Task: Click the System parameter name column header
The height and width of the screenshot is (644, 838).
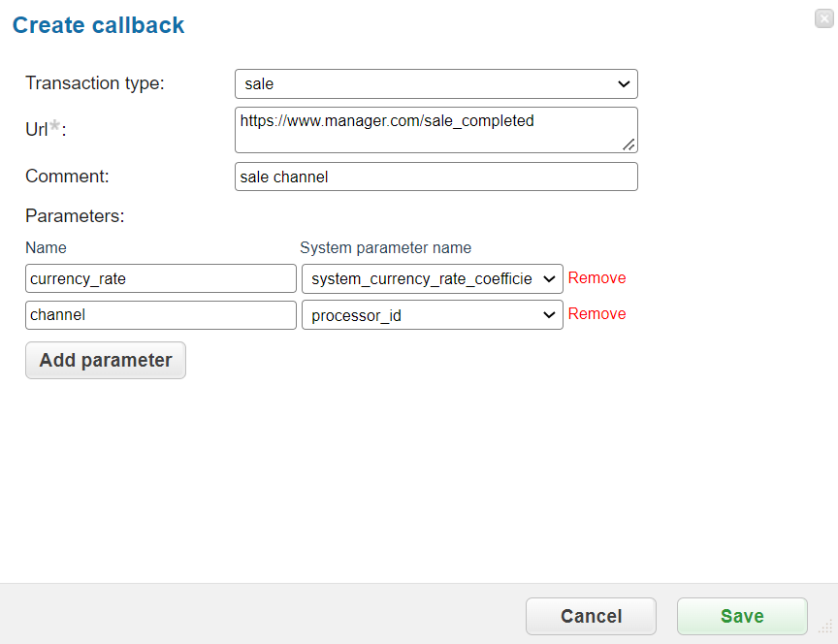Action: coord(385,247)
